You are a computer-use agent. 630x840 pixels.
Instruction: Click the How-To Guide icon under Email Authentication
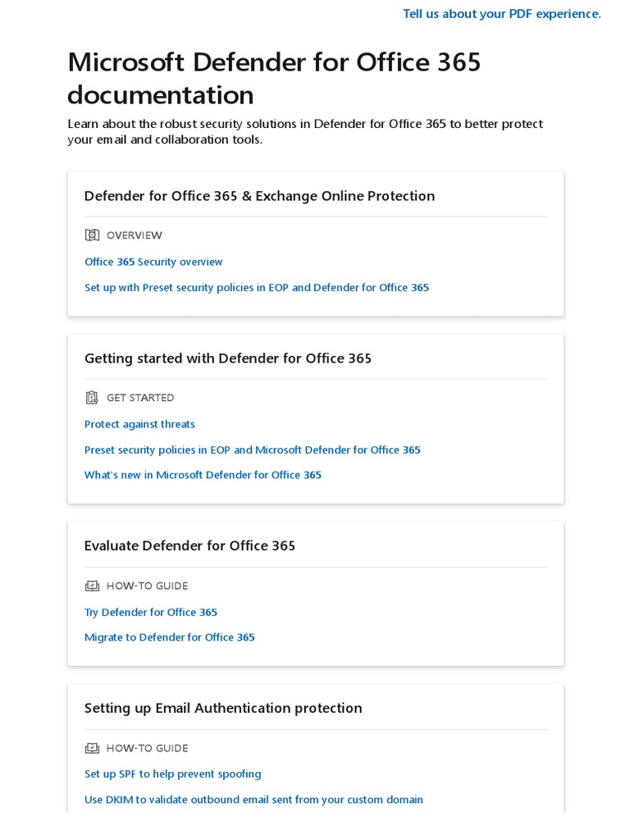(x=92, y=748)
